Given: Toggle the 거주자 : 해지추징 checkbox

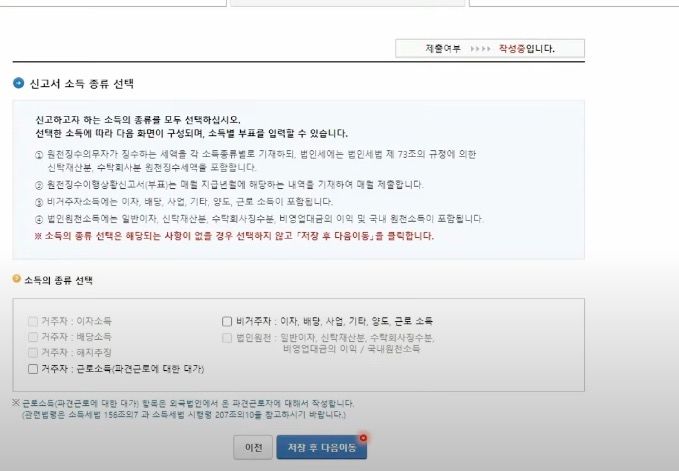Looking at the screenshot, I should pos(33,353).
